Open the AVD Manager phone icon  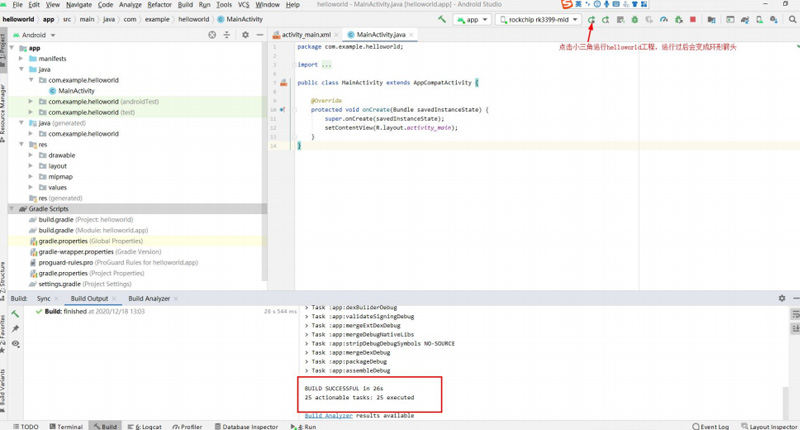coord(760,19)
